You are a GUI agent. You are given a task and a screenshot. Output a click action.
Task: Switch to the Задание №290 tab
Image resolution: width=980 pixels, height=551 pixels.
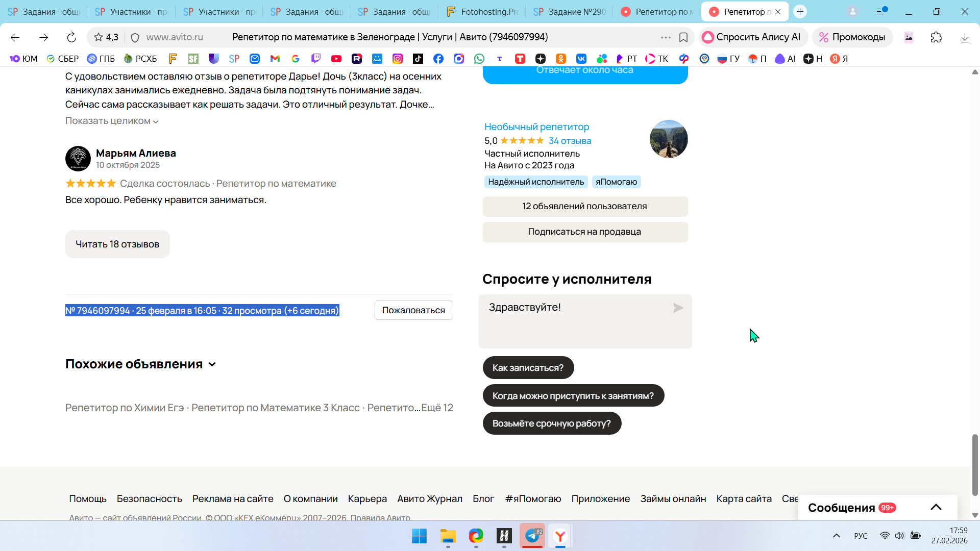(569, 12)
